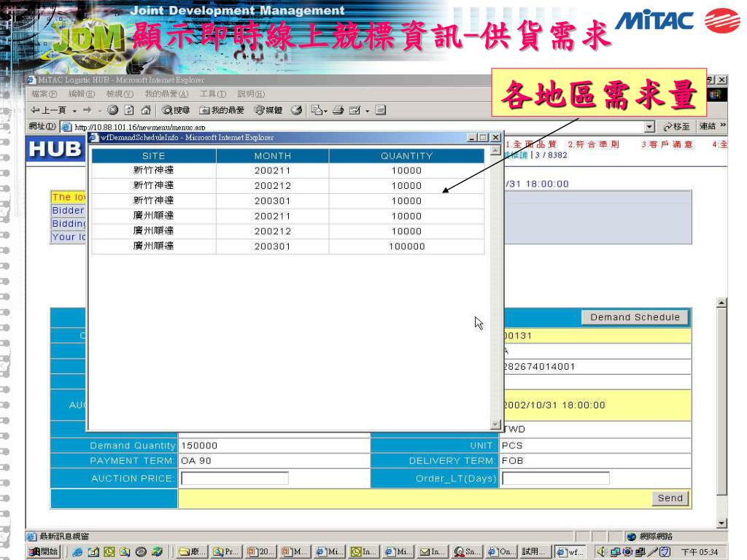Click the Send button
Viewport: 747px width, 560px height.
click(x=670, y=498)
